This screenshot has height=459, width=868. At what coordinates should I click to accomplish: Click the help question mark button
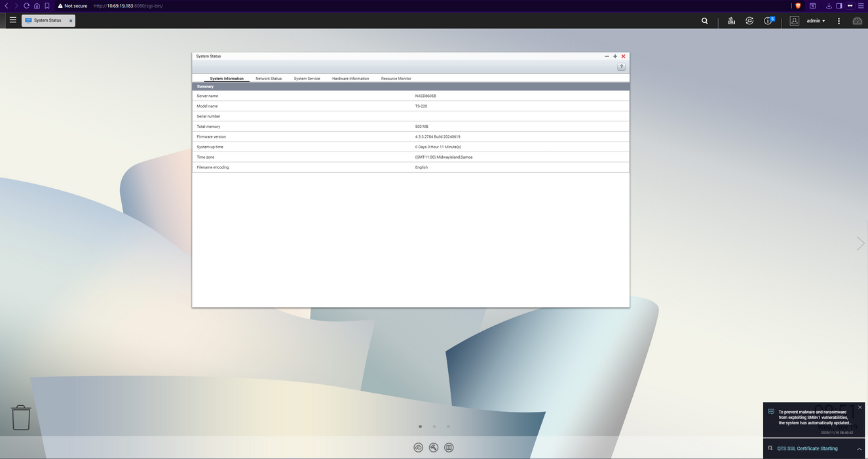click(x=621, y=67)
